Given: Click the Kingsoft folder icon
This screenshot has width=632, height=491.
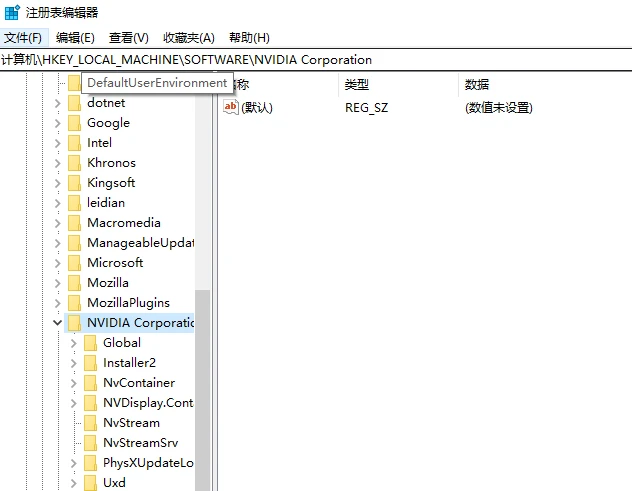Looking at the screenshot, I should click(x=75, y=183).
